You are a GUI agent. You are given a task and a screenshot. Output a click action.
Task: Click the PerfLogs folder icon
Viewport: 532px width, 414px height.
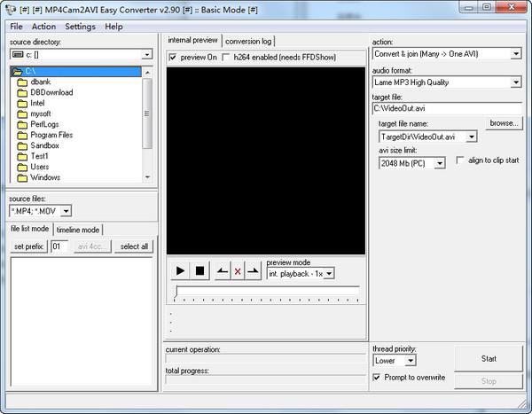22,124
